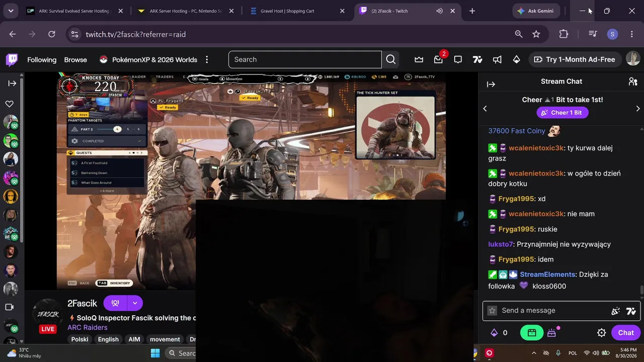Go to the Twitch home logo
This screenshot has width=644, height=362.
pyautogui.click(x=12, y=60)
